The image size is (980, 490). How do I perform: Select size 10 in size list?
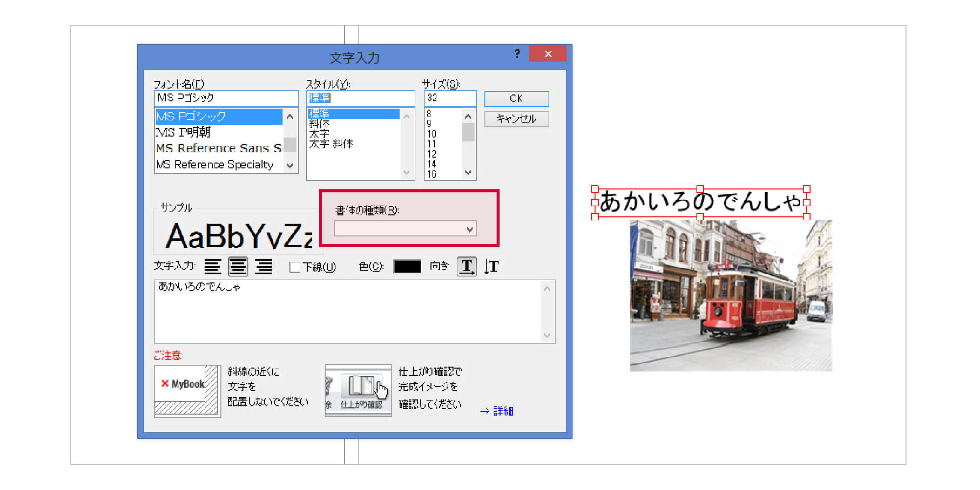point(443,134)
